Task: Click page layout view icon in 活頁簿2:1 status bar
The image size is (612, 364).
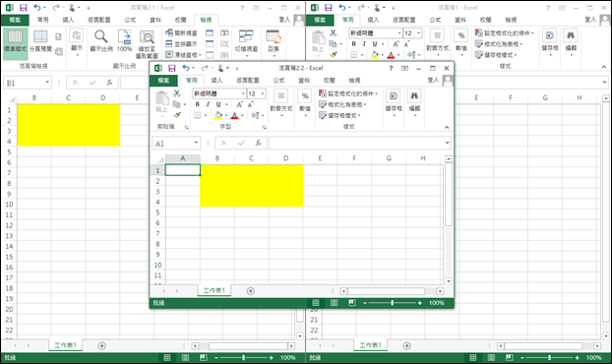Action: 185,357
